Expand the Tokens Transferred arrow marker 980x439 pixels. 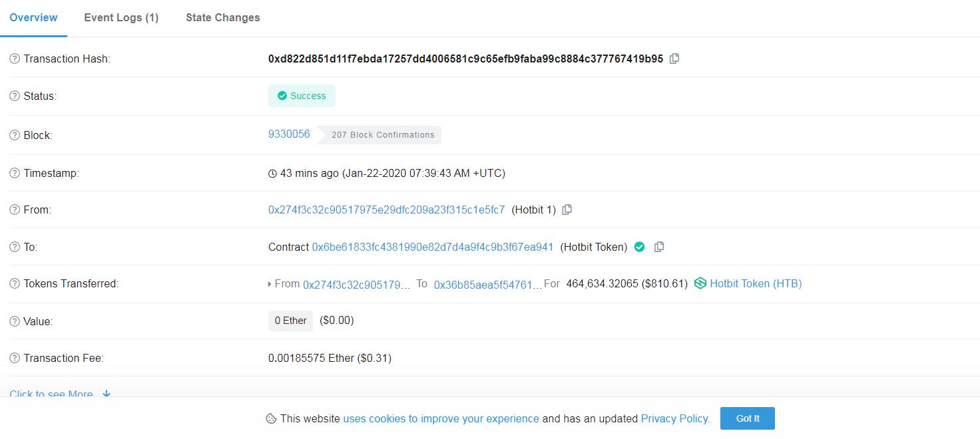click(270, 284)
